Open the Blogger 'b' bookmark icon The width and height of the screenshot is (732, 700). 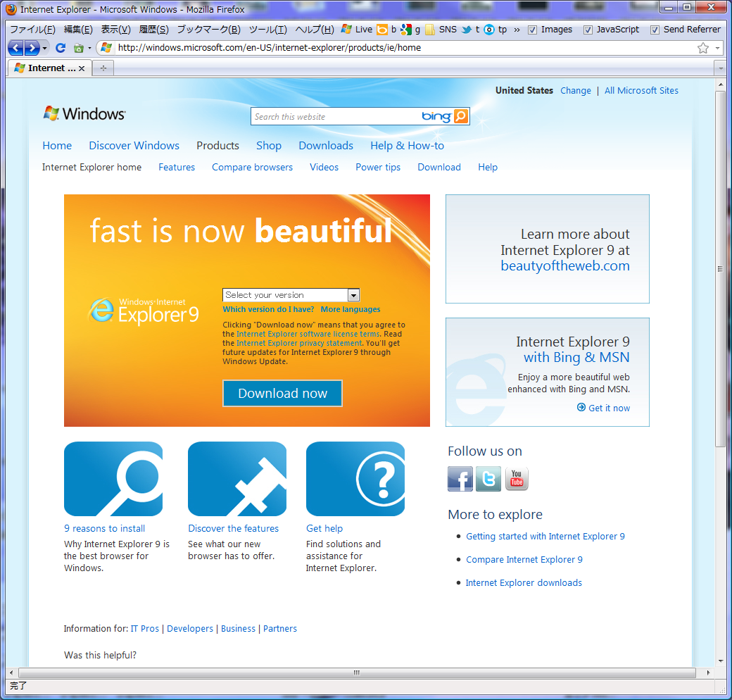[x=386, y=30]
